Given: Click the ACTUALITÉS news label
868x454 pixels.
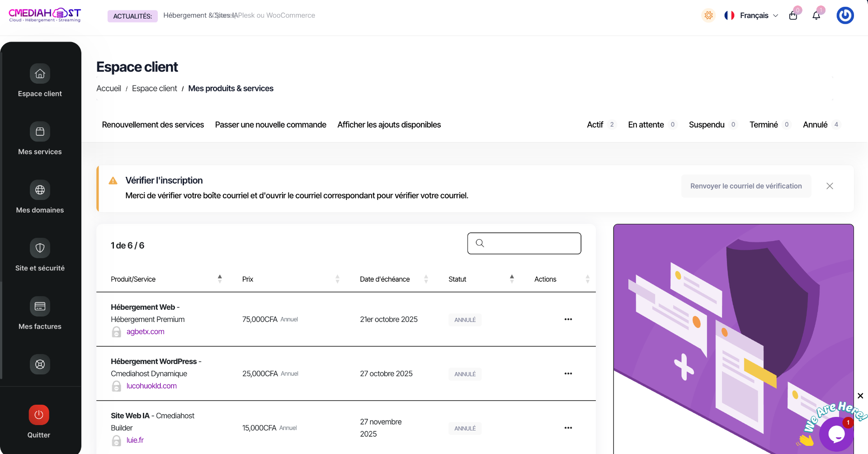Looking at the screenshot, I should 132,16.
